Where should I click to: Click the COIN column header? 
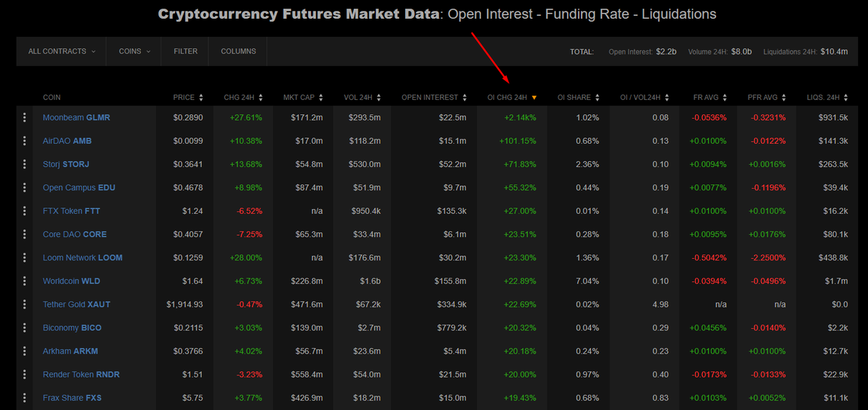[51, 97]
